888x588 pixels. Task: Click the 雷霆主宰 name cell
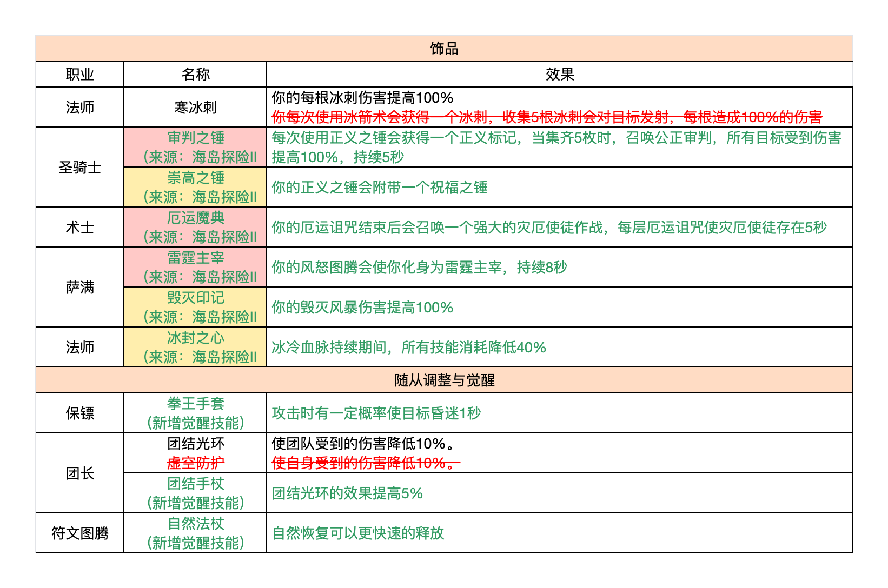(x=195, y=267)
